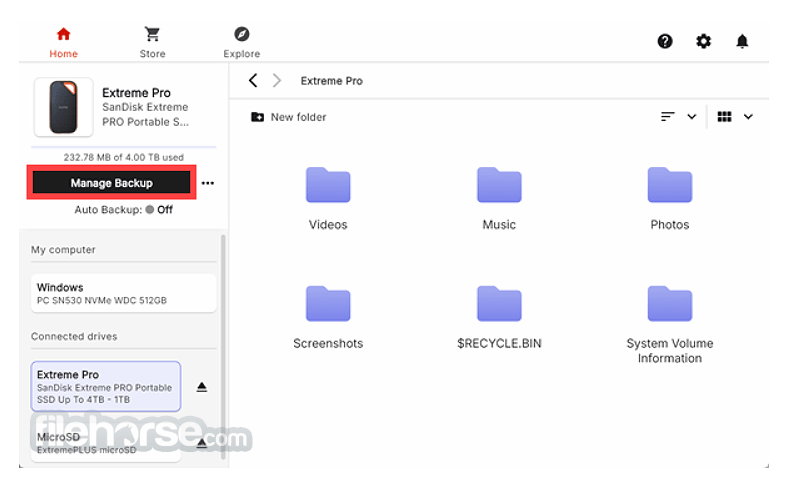Expand the sort options dropdown arrow
This screenshot has width=802, height=482.
point(692,117)
